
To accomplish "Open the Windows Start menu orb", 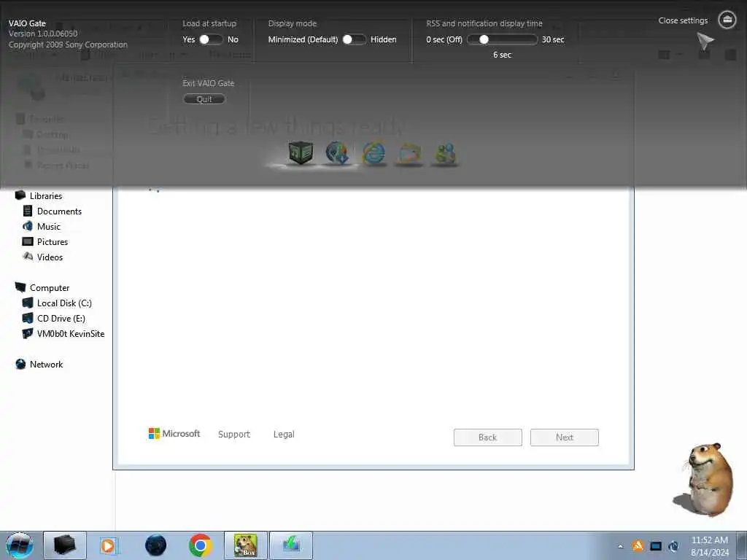I will tap(20, 545).
